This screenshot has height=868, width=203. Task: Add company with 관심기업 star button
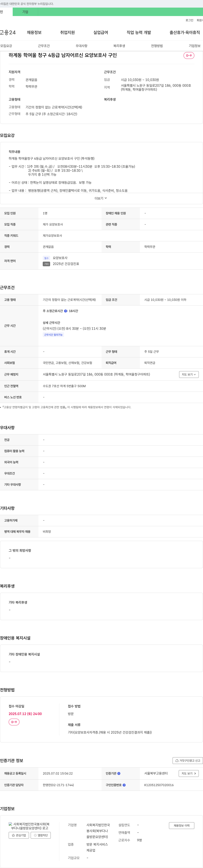[19, 835]
